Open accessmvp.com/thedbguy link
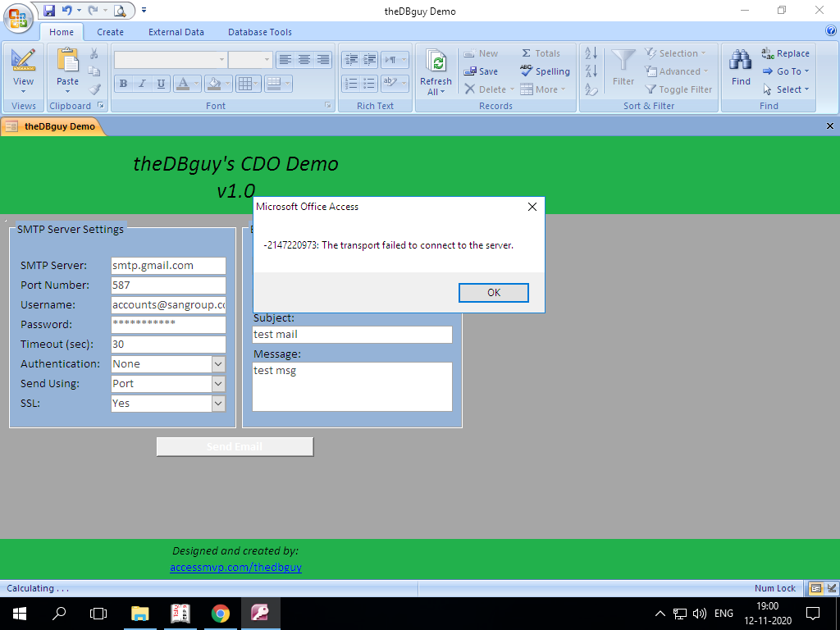Image resolution: width=840 pixels, height=630 pixels. point(235,567)
